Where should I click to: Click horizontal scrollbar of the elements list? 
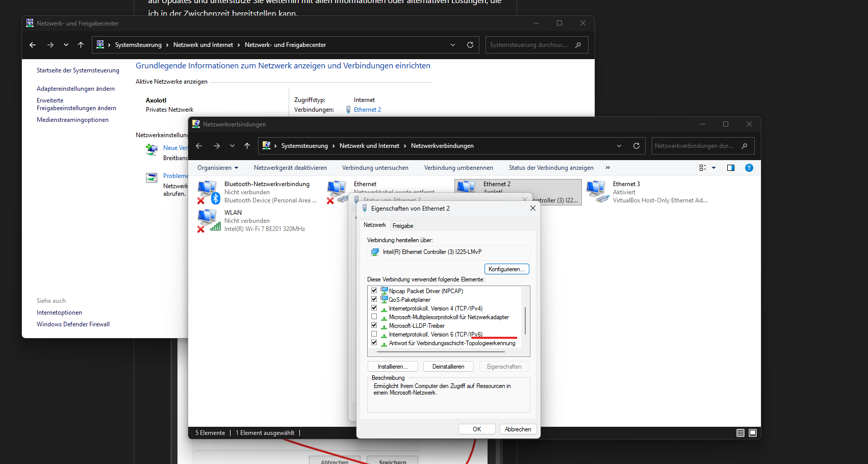[441, 352]
